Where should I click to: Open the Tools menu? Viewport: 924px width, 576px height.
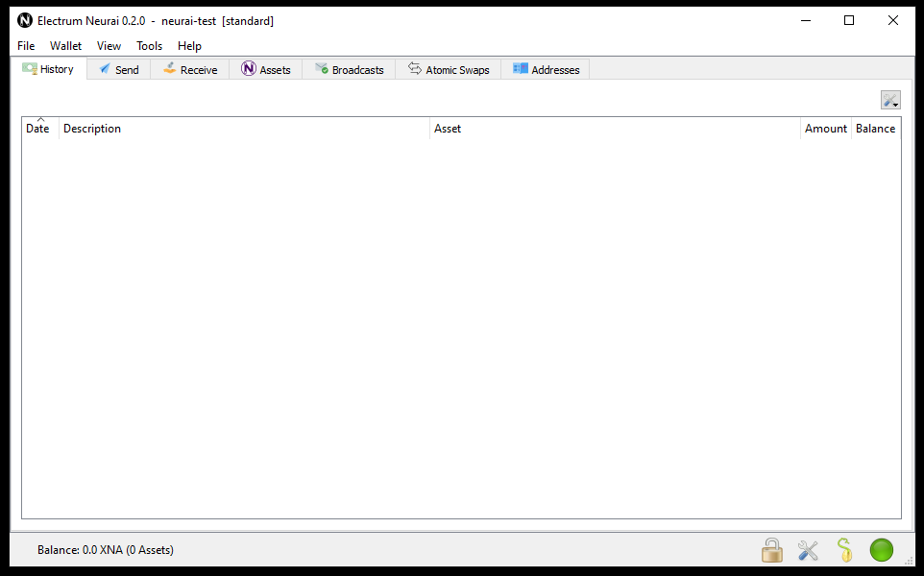coord(149,45)
